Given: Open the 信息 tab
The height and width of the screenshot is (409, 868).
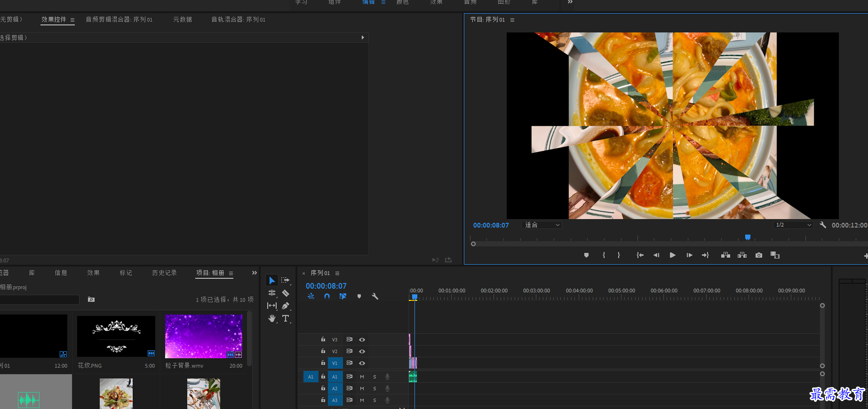Looking at the screenshot, I should [61, 273].
